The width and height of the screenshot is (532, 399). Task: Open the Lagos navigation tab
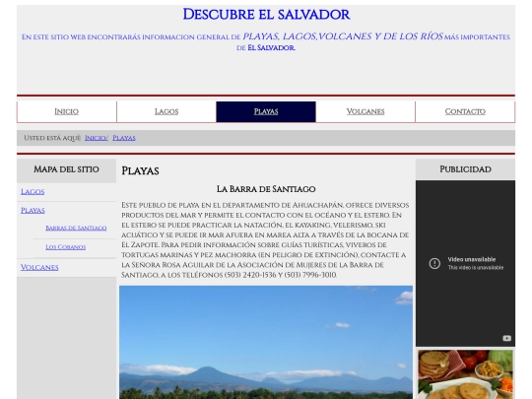click(x=166, y=111)
